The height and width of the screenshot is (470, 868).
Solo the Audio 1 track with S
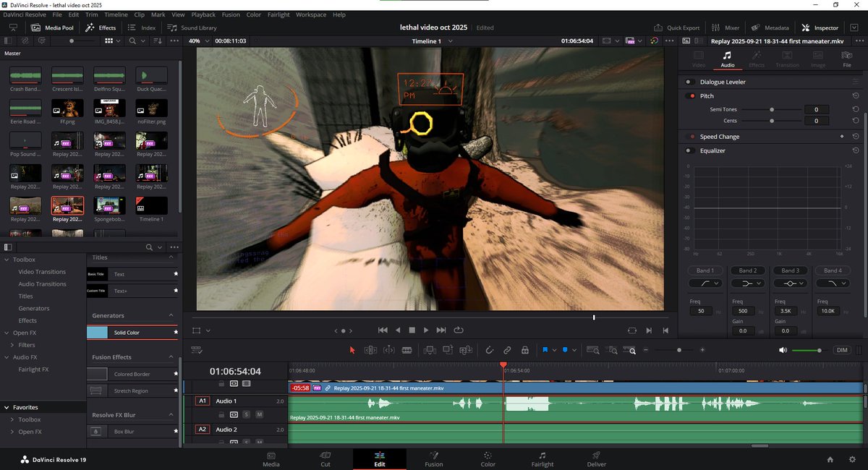[x=246, y=415]
